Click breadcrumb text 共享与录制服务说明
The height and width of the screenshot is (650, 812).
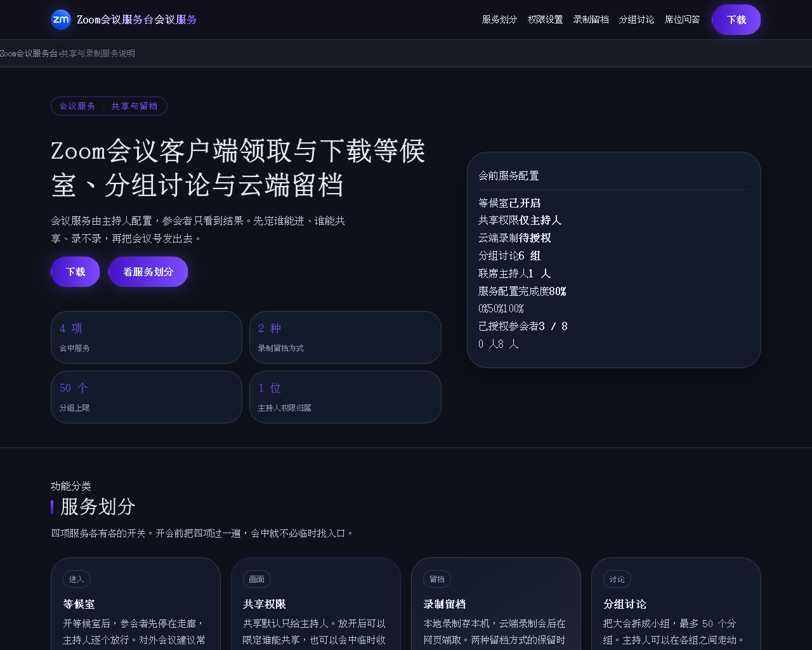(x=98, y=53)
